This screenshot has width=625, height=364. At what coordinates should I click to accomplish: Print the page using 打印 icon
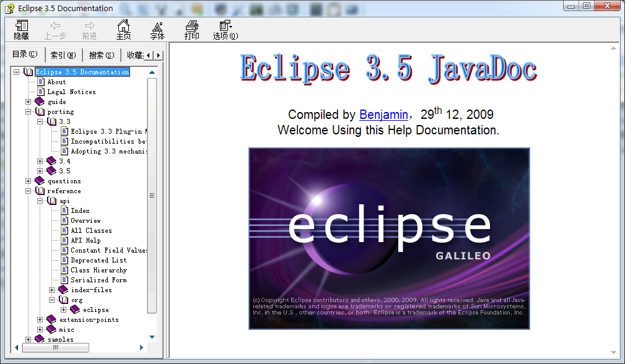[x=192, y=30]
